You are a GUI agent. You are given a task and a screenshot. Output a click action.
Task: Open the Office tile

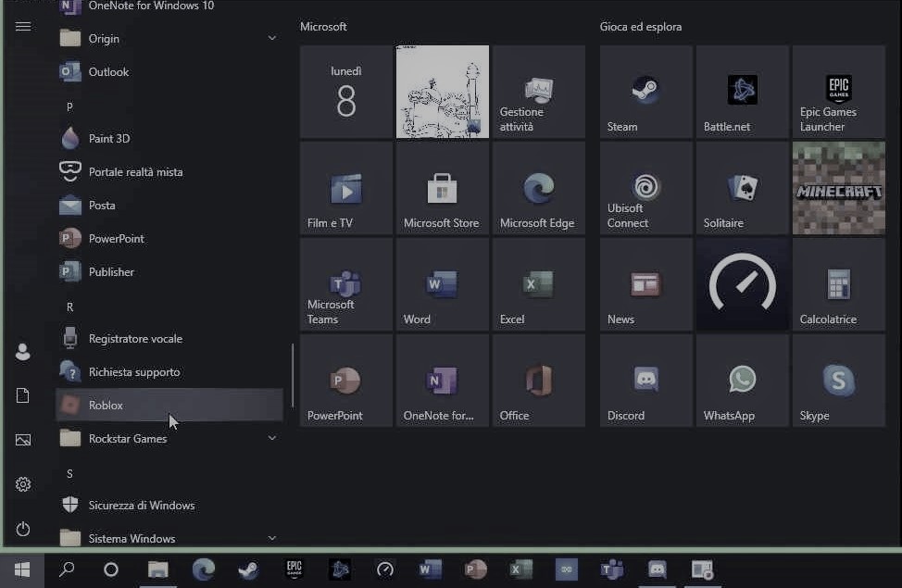pyautogui.click(x=539, y=381)
